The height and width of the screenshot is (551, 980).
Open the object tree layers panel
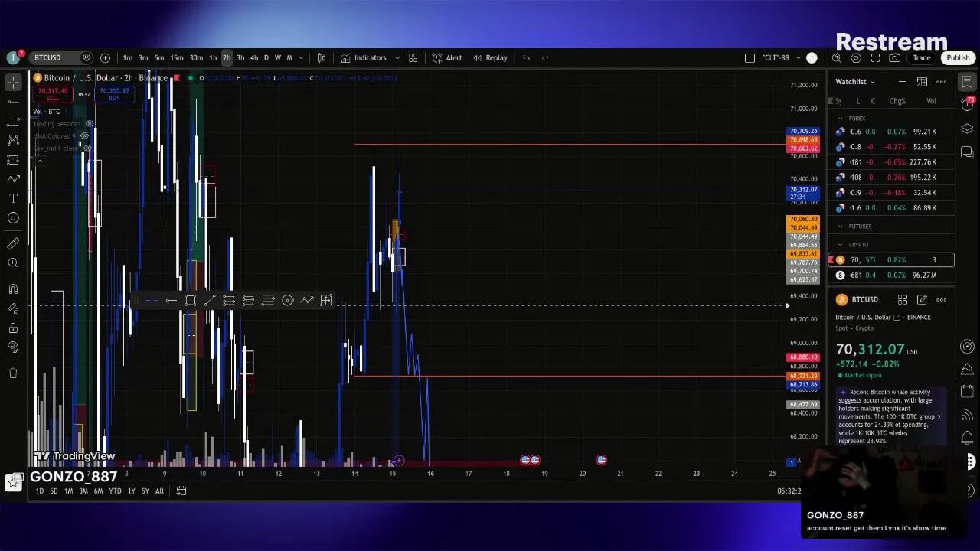coord(968,129)
